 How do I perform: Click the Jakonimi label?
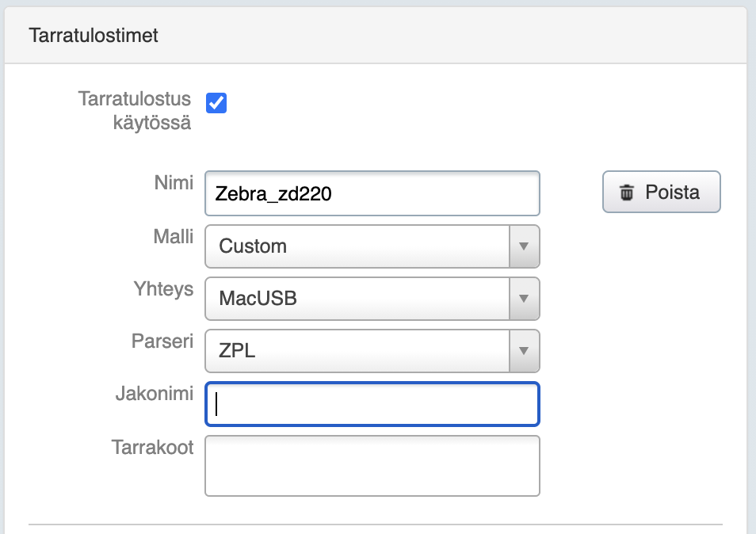155,394
